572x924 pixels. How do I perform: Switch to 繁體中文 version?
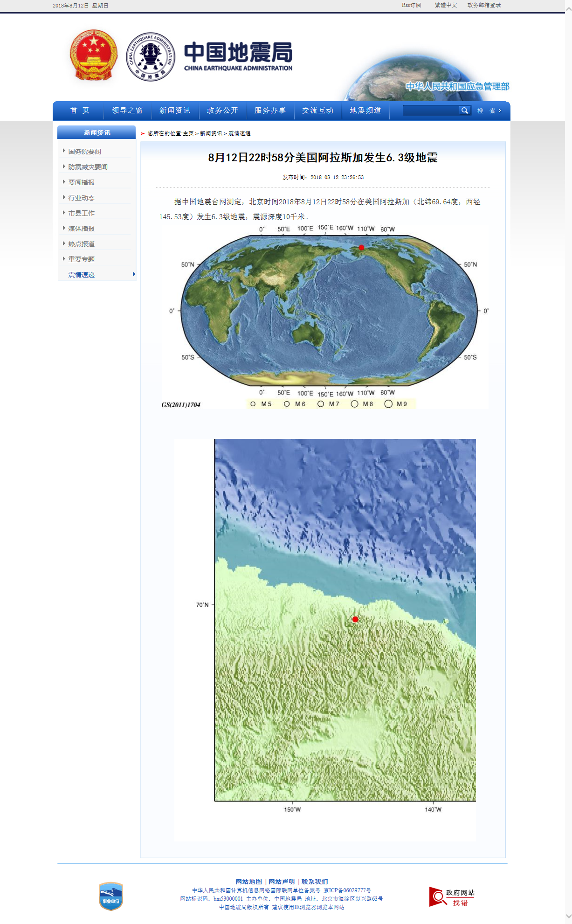pos(446,5)
